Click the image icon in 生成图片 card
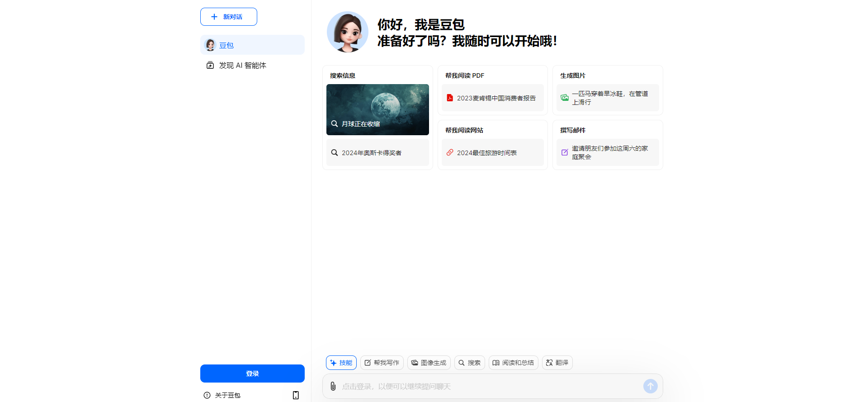Viewport: 868px width, 402px height. [x=565, y=98]
